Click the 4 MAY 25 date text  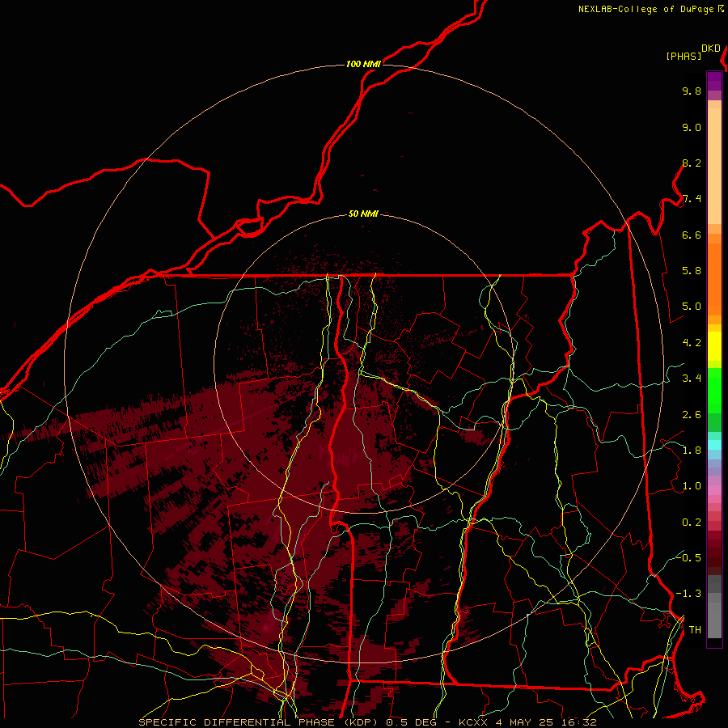point(523,722)
